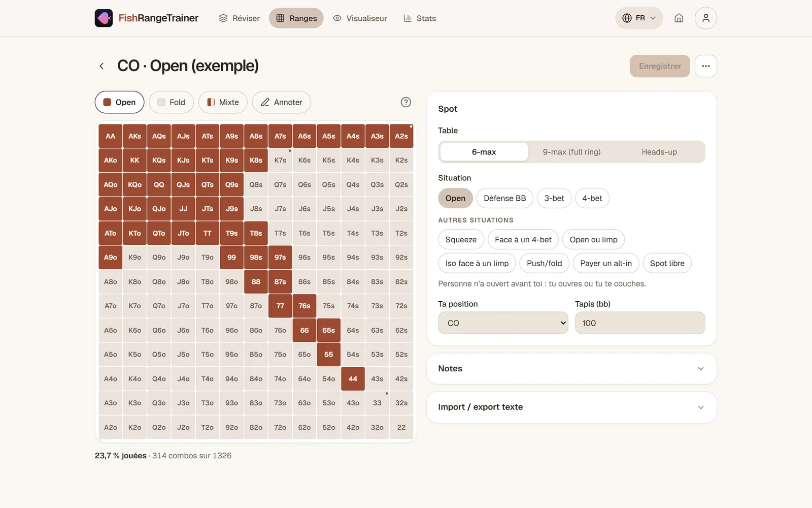The height and width of the screenshot is (508, 812).
Task: Select the Squeeze situation
Action: click(x=461, y=240)
